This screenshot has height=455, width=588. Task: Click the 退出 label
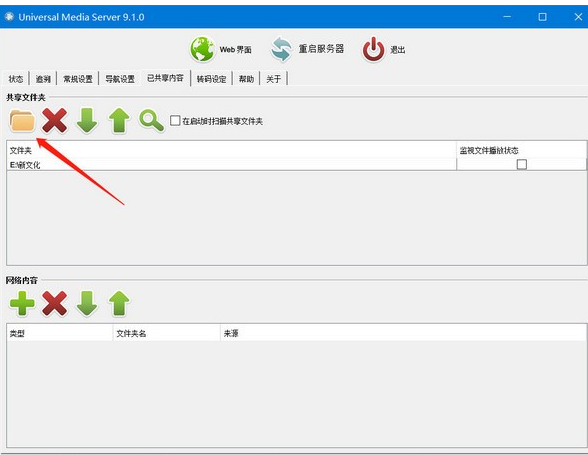pyautogui.click(x=398, y=50)
